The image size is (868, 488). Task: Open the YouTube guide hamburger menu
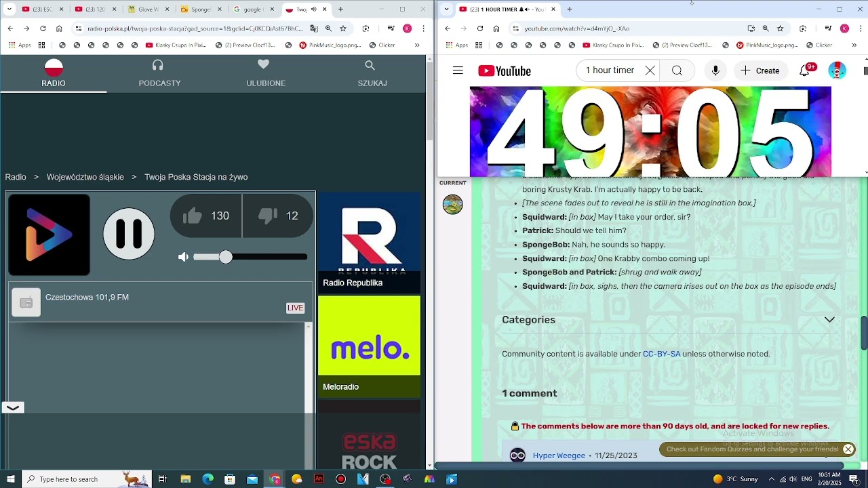click(458, 70)
